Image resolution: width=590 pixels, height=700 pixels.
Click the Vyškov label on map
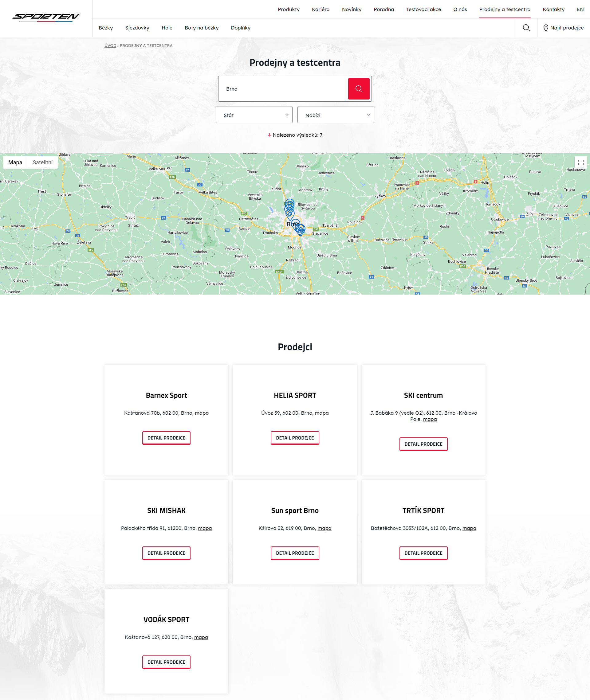(380, 196)
